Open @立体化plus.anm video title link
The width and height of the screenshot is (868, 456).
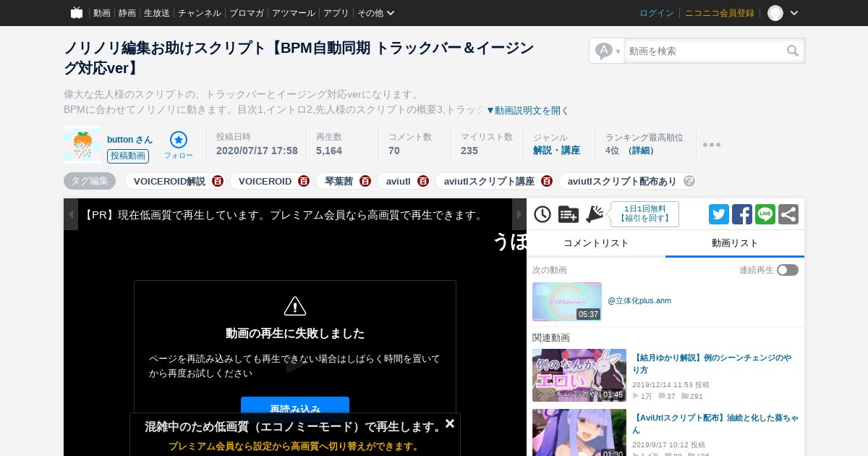(x=639, y=300)
